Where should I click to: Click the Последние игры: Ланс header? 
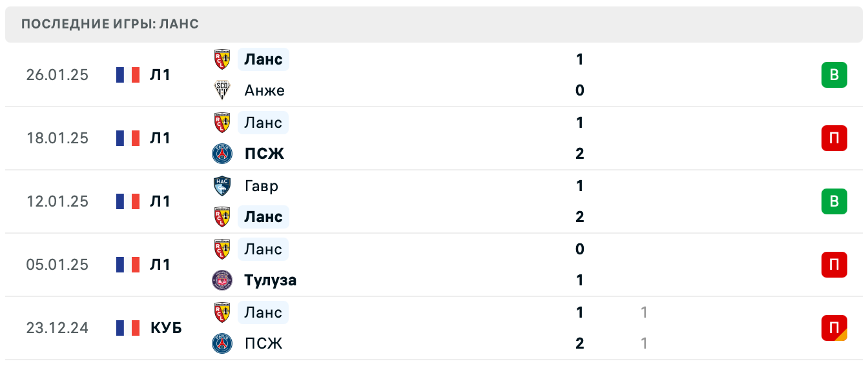pyautogui.click(x=110, y=25)
